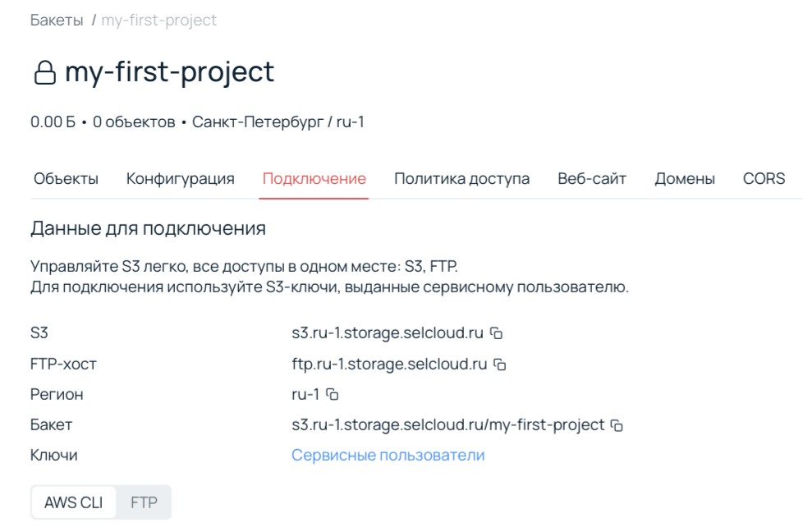The height and width of the screenshot is (532, 803).
Task: Navigate to Бакеты in the breadcrumb
Action: (x=57, y=21)
